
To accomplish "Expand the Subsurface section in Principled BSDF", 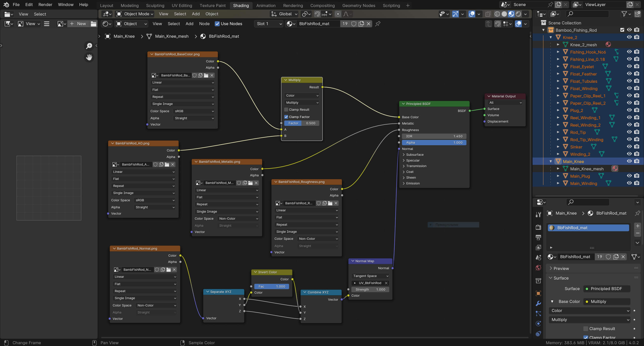I will pos(415,155).
